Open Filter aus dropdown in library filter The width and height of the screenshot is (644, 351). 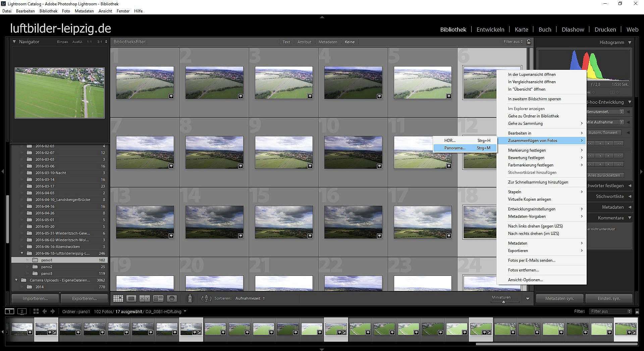(x=513, y=42)
